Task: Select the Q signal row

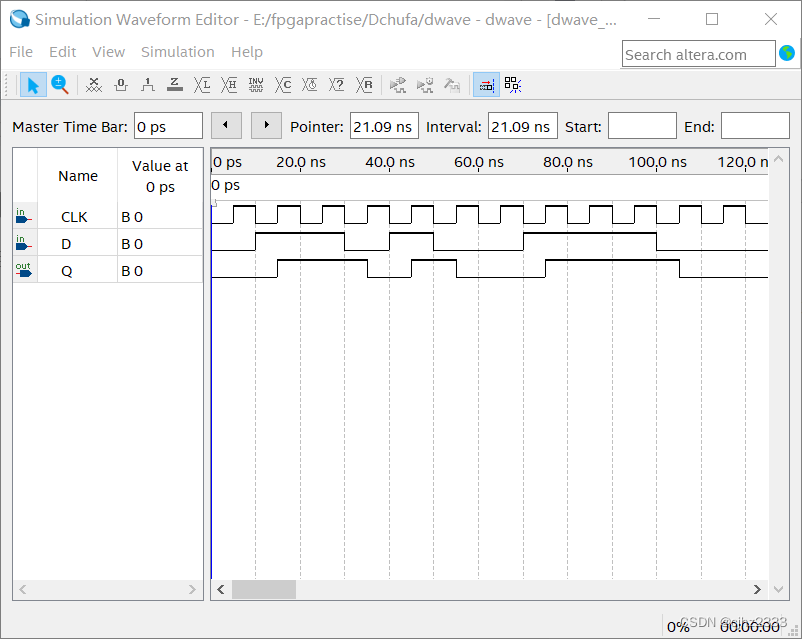Action: [108, 271]
